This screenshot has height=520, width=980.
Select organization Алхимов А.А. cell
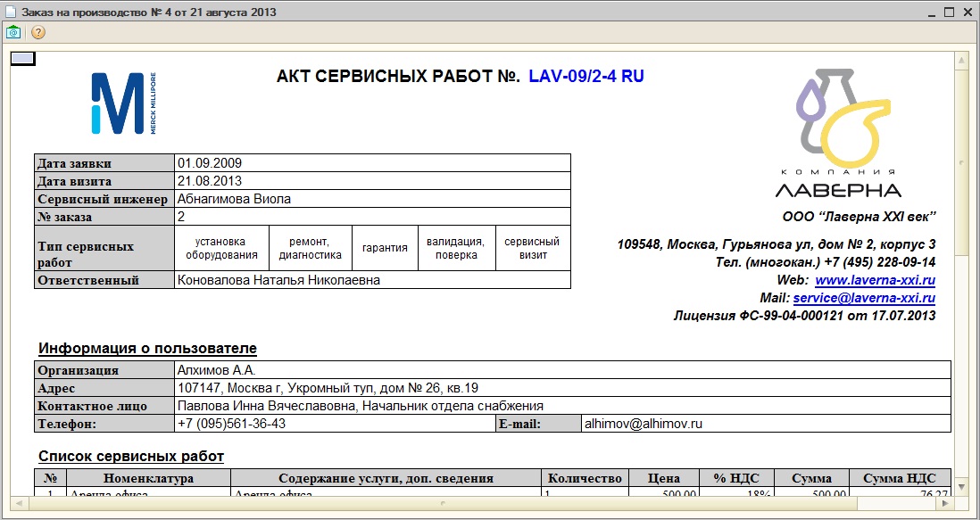(563, 370)
